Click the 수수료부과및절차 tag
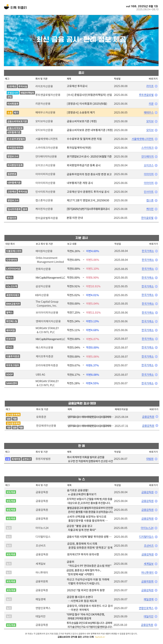Viewport: 163px width, 644px height. [x=16, y=139]
